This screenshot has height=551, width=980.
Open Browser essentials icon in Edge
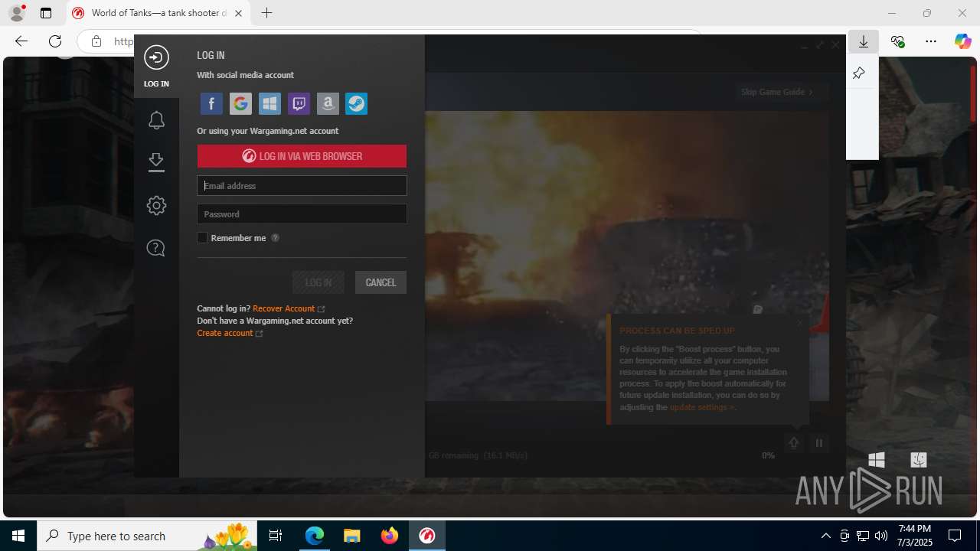pos(897,42)
